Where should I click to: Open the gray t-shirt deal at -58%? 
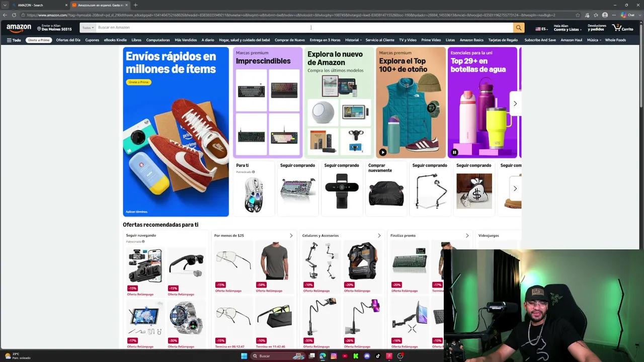[x=275, y=261]
